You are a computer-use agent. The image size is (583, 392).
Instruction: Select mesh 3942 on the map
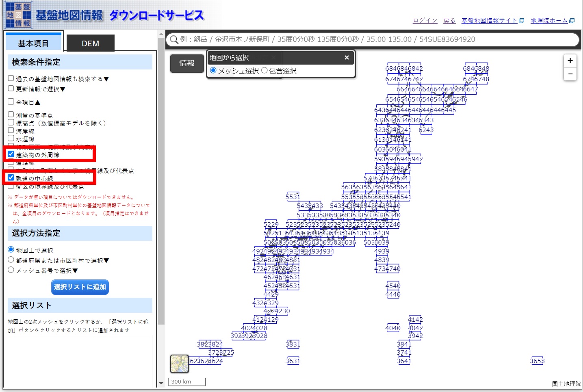[x=415, y=336]
